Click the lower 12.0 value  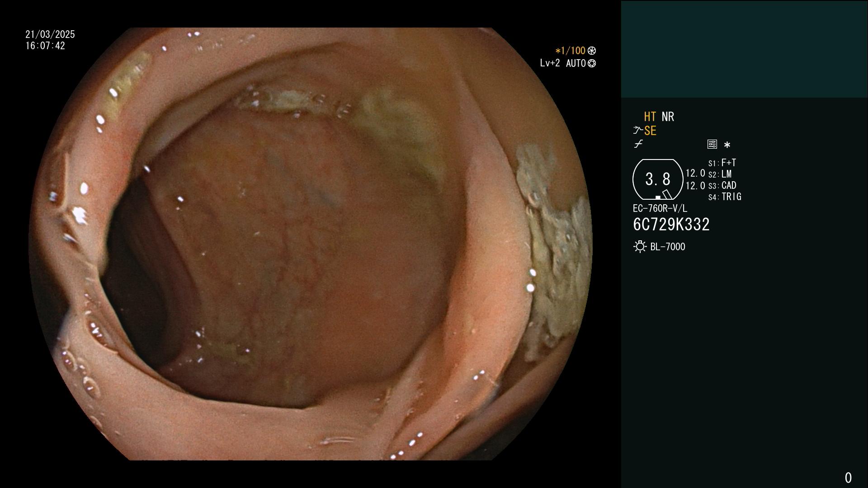point(695,186)
